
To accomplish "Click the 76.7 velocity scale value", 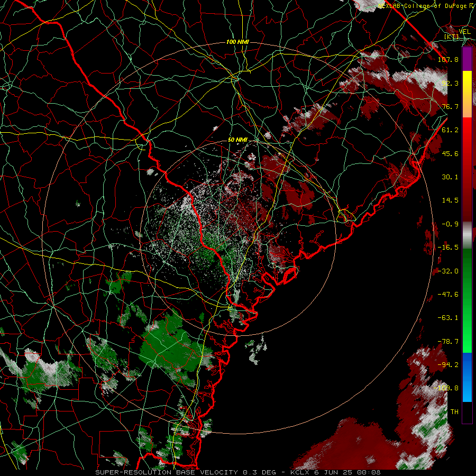I will (x=450, y=106).
